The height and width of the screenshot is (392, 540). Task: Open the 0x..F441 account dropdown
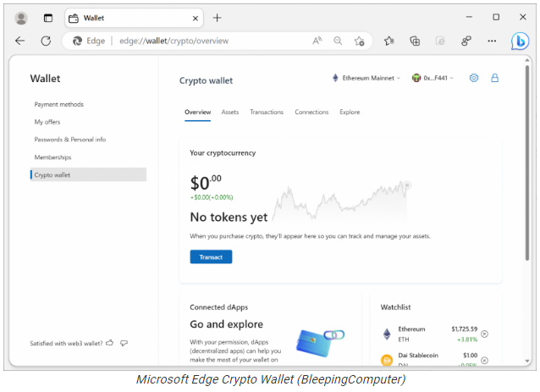click(433, 78)
